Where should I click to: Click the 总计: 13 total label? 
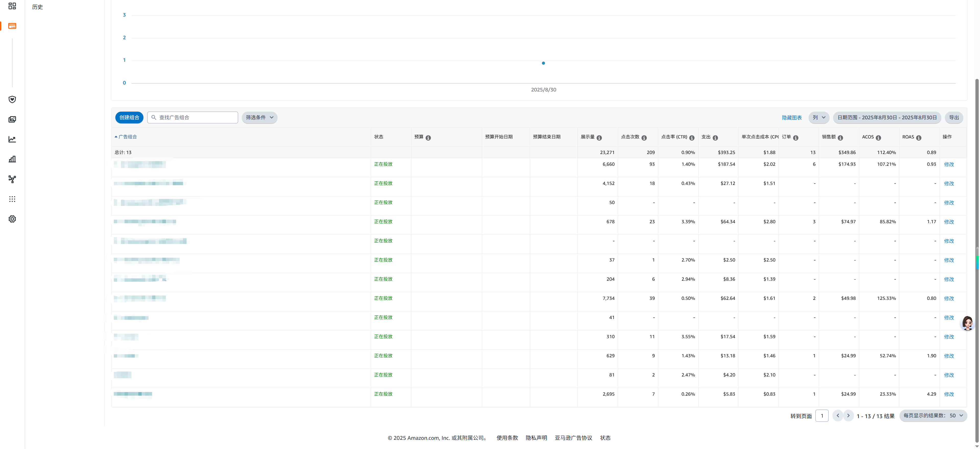pos(123,152)
